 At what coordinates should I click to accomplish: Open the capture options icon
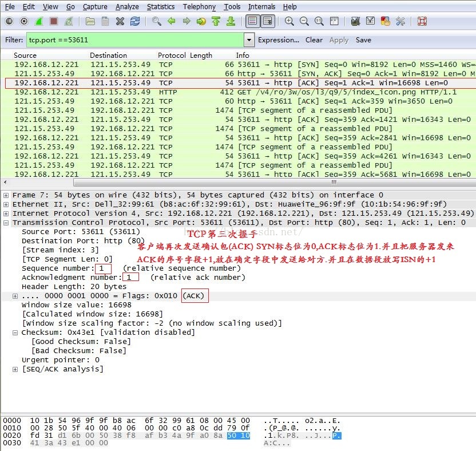click(x=24, y=21)
